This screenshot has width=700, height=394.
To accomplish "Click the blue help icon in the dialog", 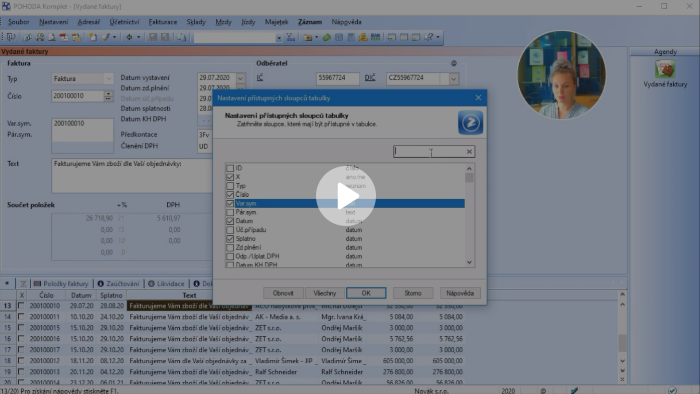I will [x=470, y=122].
